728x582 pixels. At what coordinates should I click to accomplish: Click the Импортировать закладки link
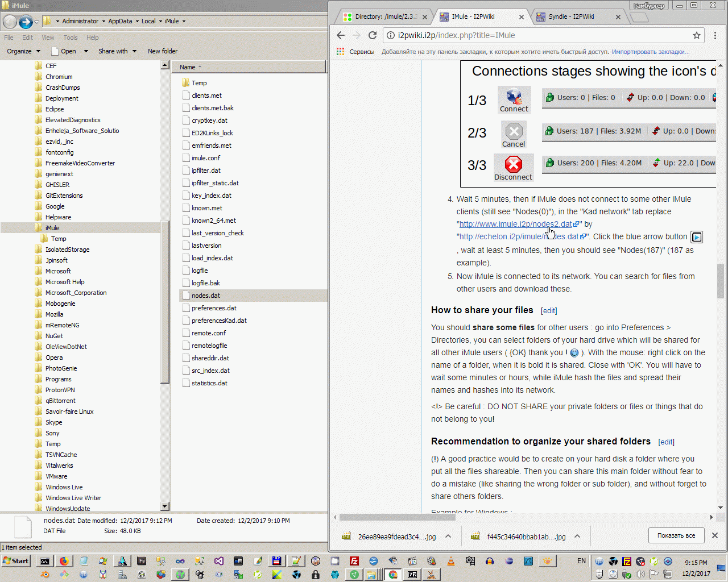coord(650,52)
